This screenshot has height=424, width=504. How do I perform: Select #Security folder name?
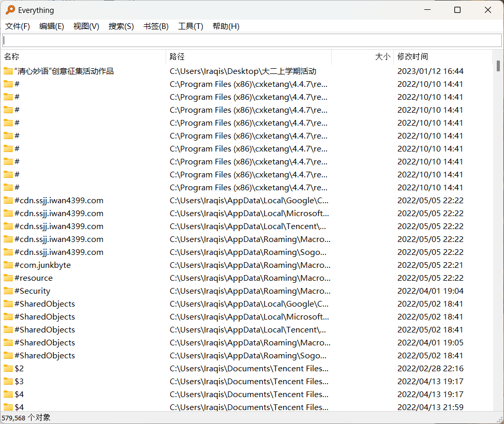[33, 291]
